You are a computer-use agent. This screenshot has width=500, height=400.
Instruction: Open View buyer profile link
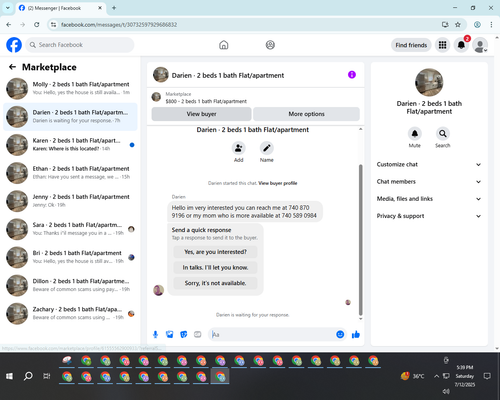[x=278, y=183]
